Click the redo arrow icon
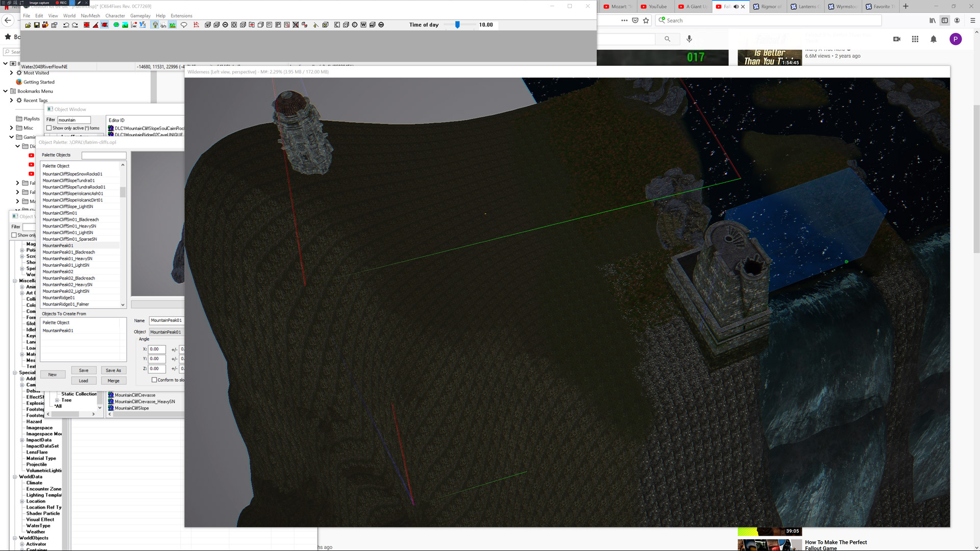 click(75, 25)
